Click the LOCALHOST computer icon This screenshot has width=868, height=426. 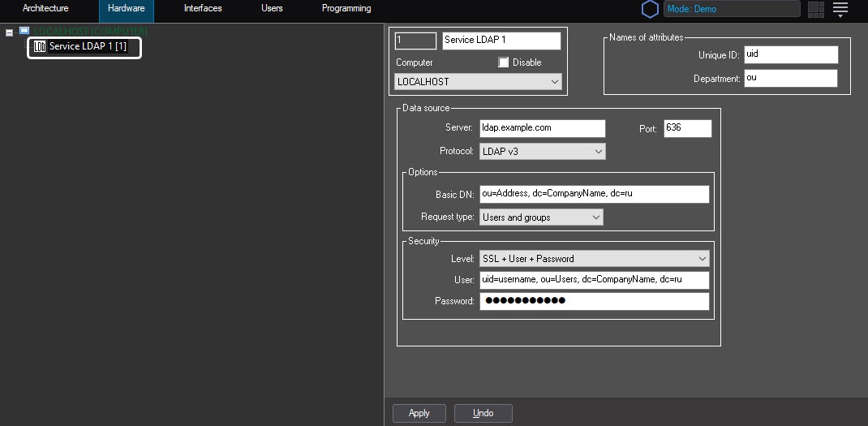coord(24,31)
